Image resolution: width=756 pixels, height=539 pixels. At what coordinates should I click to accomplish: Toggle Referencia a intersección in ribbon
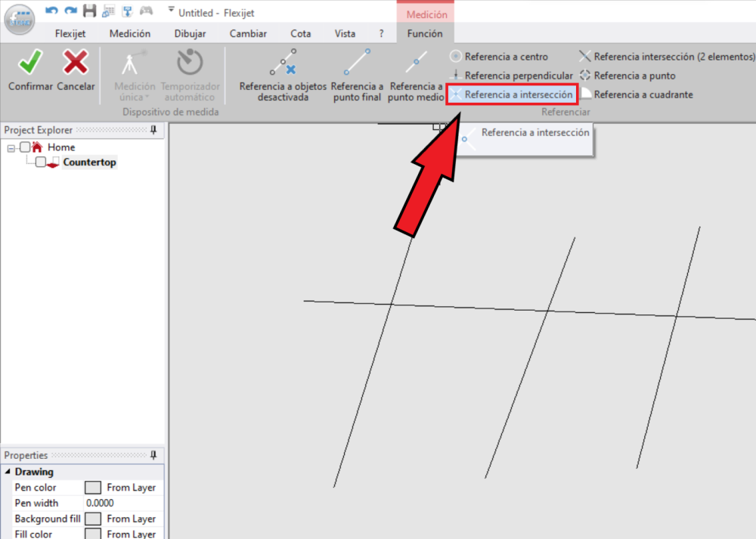point(512,94)
